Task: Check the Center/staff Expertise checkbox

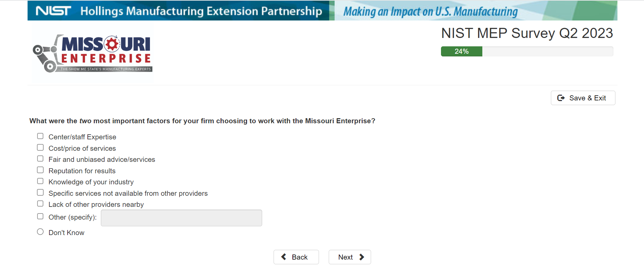Action: [x=40, y=136]
